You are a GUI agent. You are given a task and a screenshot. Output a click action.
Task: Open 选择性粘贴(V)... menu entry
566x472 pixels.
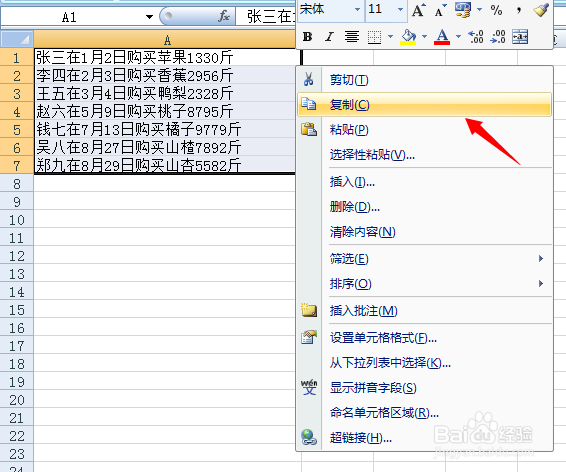pyautogui.click(x=424, y=154)
